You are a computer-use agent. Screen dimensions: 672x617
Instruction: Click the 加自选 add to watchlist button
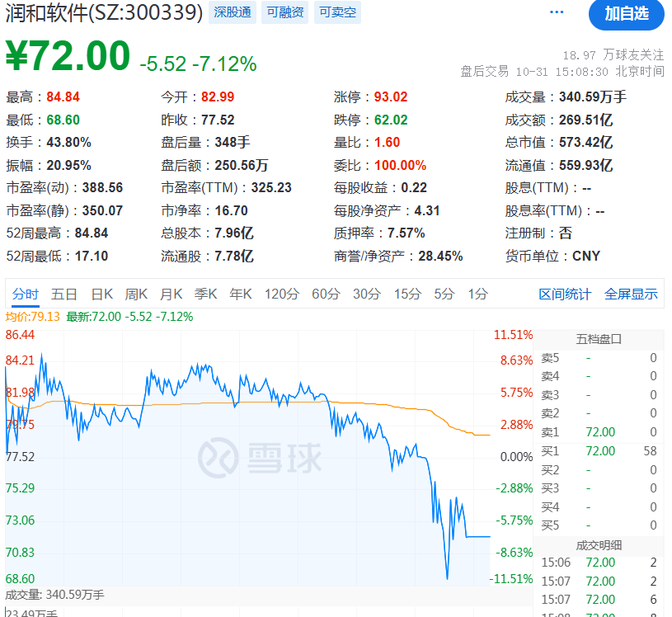coord(626,13)
